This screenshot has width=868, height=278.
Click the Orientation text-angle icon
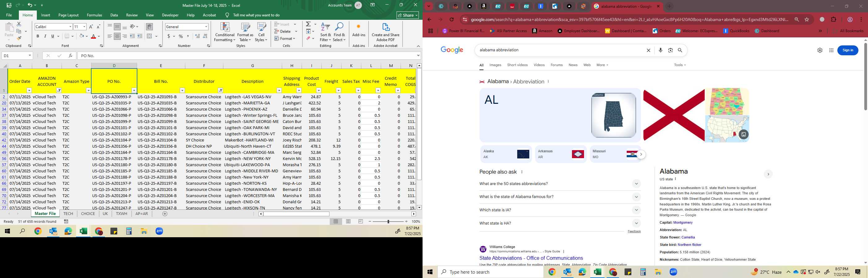click(x=133, y=27)
